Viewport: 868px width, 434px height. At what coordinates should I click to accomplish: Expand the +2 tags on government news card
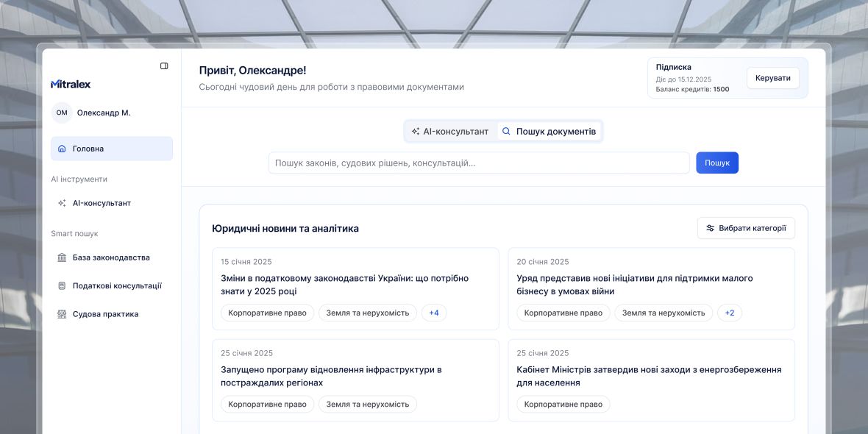tap(730, 312)
